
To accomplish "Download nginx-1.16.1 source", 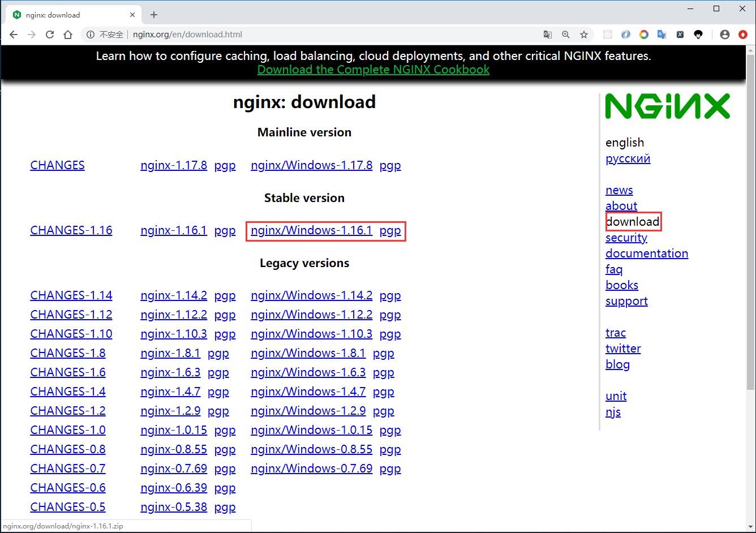I will (174, 230).
